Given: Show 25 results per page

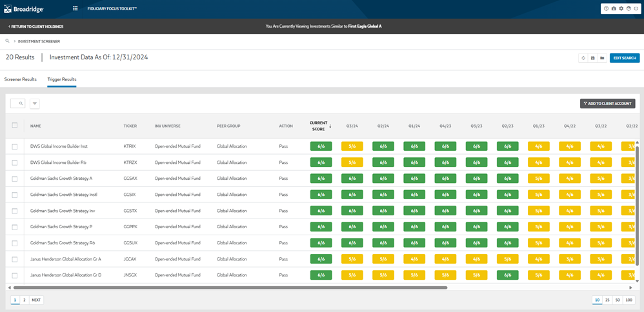Looking at the screenshot, I should tap(607, 300).
